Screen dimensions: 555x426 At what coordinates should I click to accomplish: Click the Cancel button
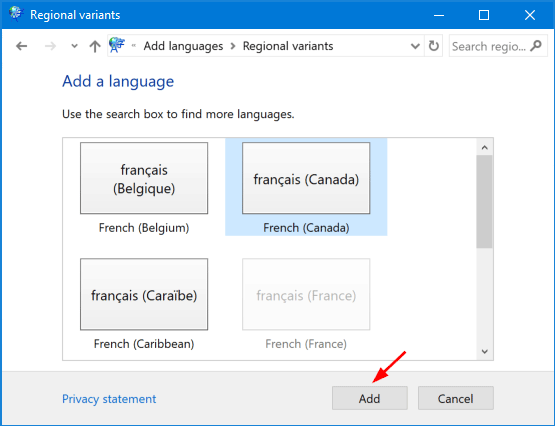[x=456, y=398]
